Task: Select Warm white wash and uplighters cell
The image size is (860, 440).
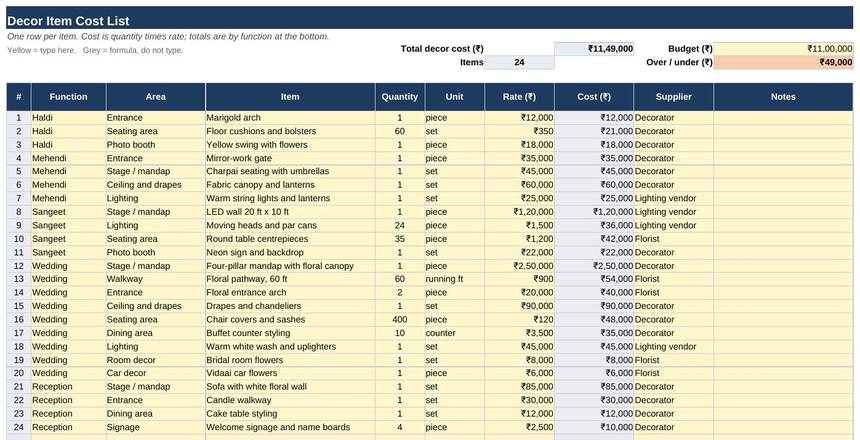Action: click(x=290, y=347)
